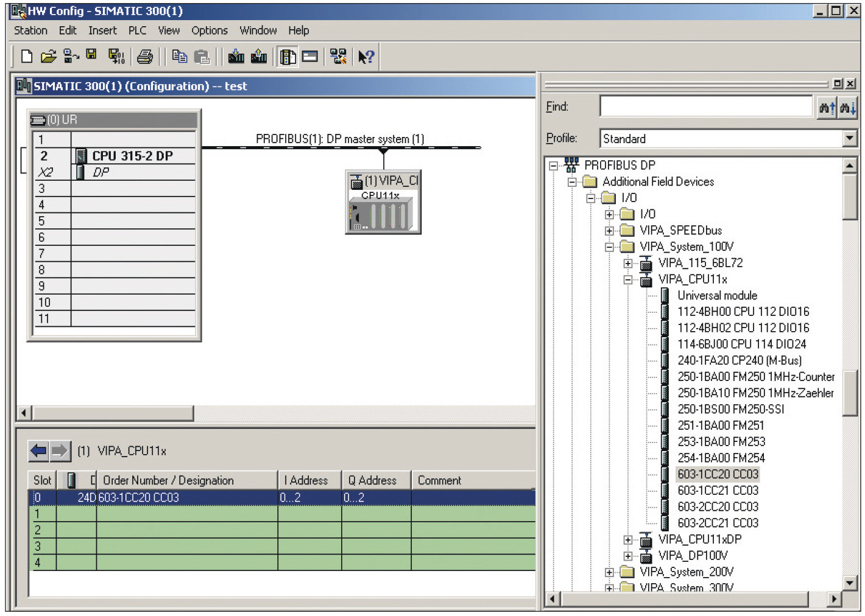The image size is (865, 616).
Task: Toggle the Catalog view toolbar icon
Action: [x=288, y=57]
